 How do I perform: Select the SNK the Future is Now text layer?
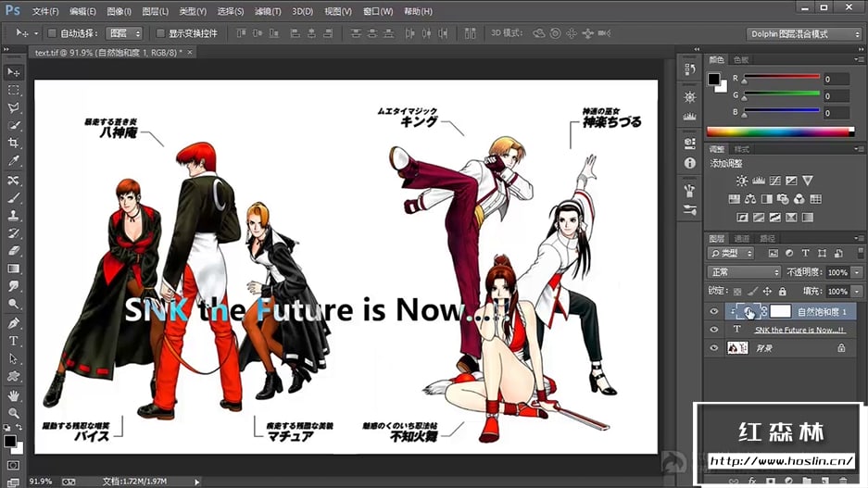tap(799, 330)
